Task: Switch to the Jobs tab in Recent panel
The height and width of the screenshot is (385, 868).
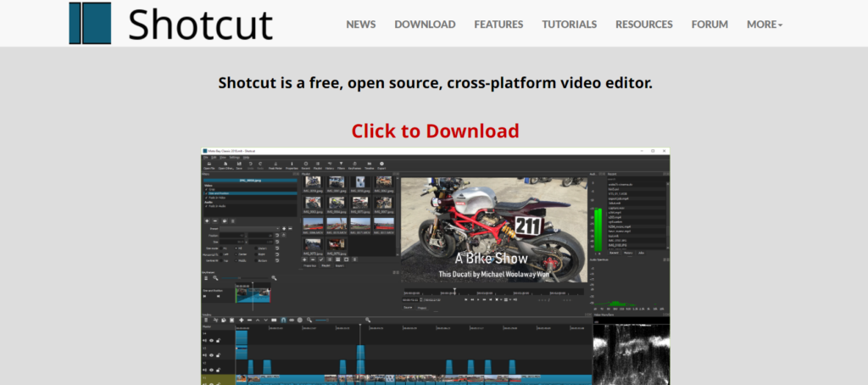Action: 642,253
